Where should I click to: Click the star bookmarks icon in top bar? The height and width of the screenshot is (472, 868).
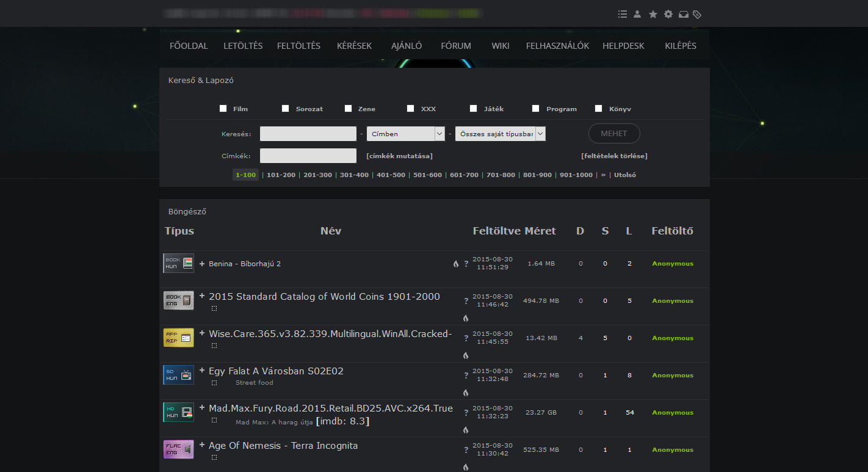coord(653,14)
